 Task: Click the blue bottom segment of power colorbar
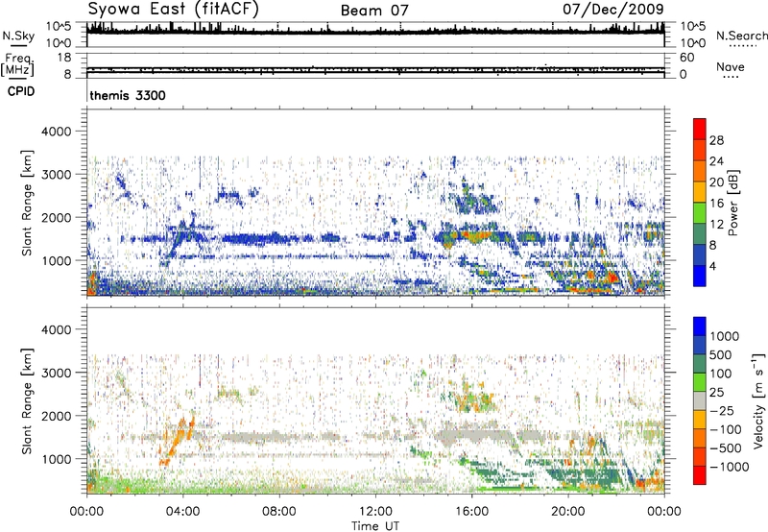click(x=700, y=276)
